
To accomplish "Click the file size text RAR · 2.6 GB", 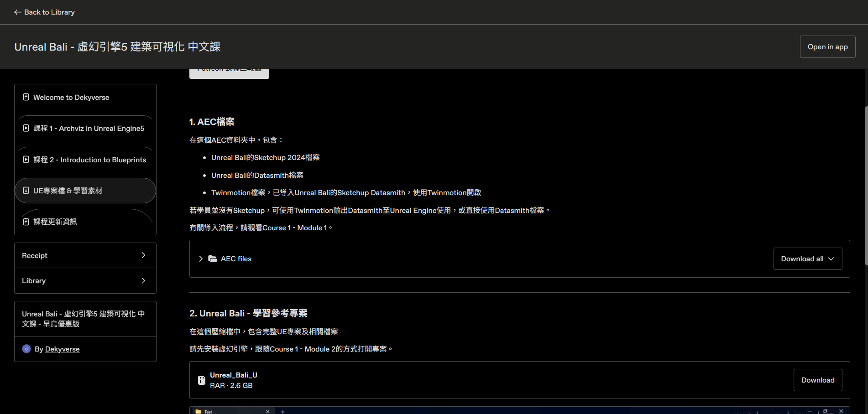I will (x=231, y=386).
